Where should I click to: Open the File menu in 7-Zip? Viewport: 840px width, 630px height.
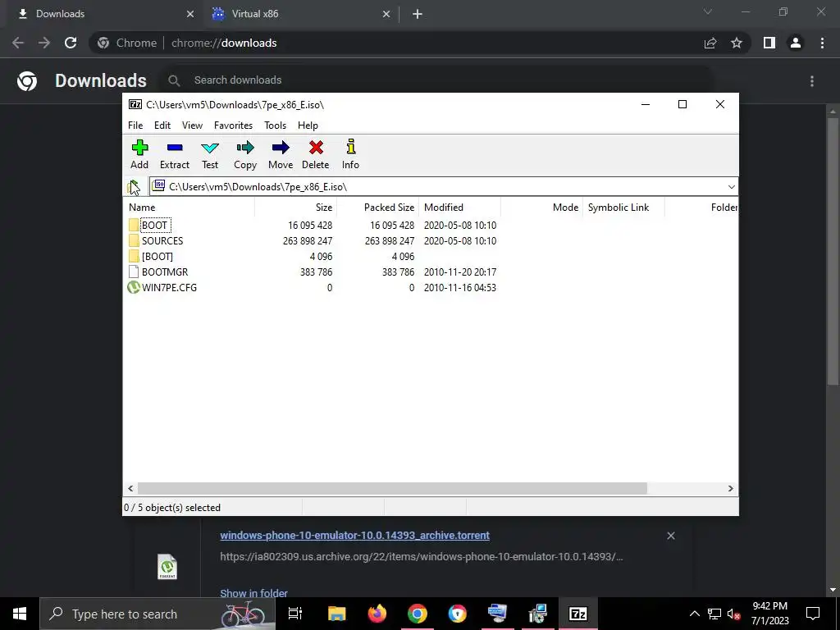[135, 126]
